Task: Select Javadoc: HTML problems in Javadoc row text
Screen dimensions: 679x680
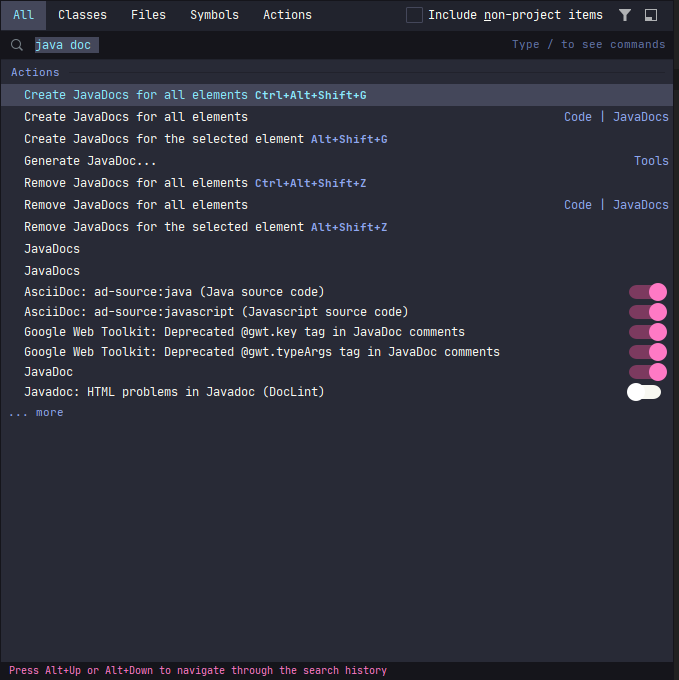Action: click(x=174, y=392)
